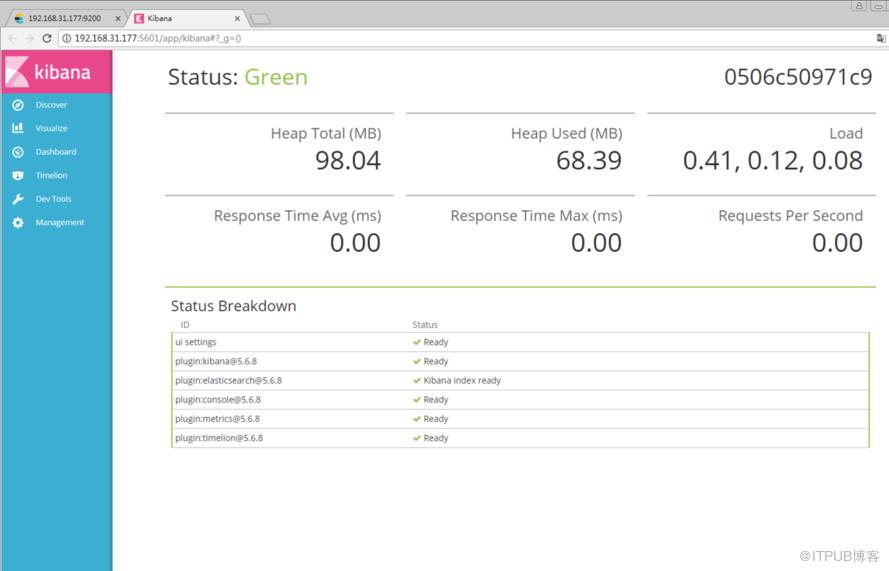889x571 pixels.
Task: Select the 'plugin:console@5.6.8' row text
Action: tap(218, 400)
